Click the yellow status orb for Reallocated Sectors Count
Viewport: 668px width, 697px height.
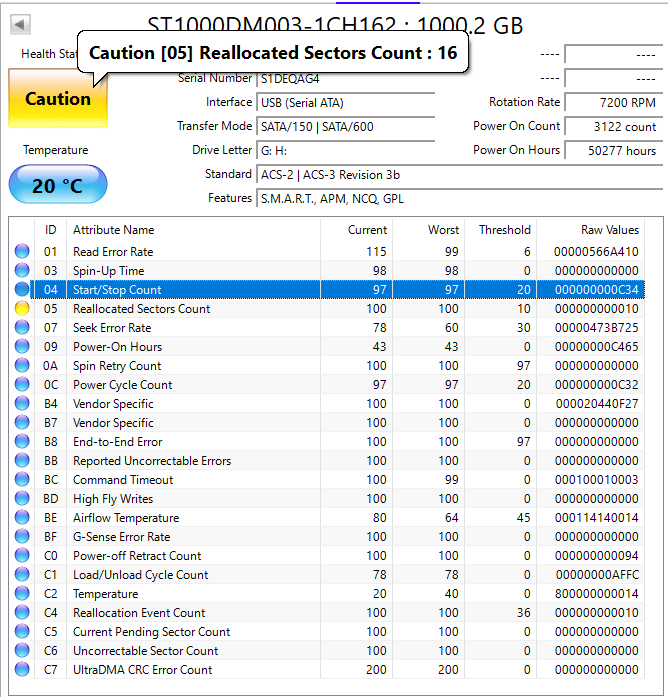[22, 308]
